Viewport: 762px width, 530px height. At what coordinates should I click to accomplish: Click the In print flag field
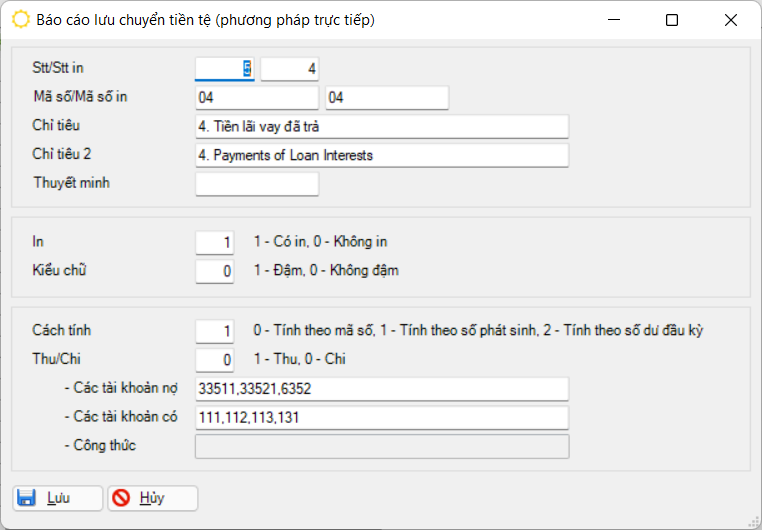[215, 242]
